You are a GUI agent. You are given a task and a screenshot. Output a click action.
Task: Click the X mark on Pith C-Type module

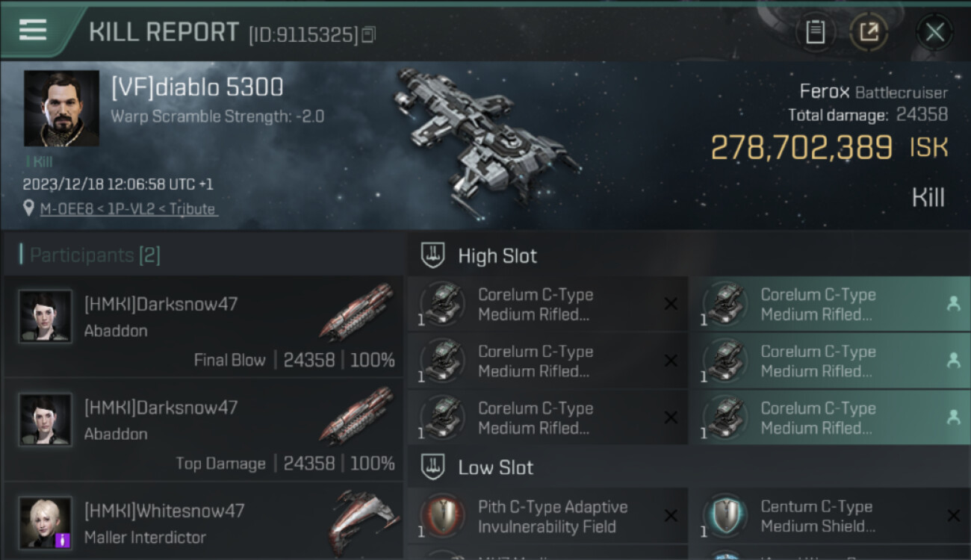(x=670, y=516)
